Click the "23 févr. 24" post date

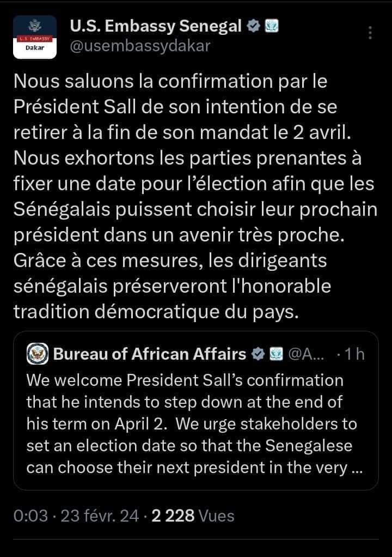click(x=100, y=515)
